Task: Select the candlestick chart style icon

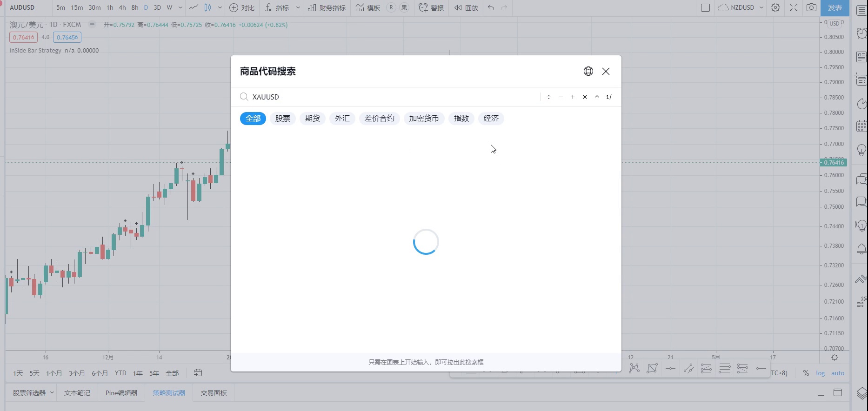Action: click(208, 7)
